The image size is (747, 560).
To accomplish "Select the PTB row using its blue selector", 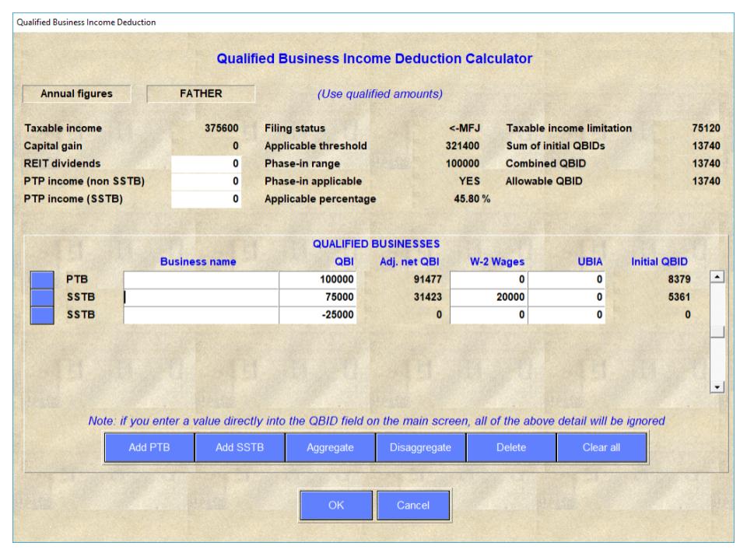I will coord(42,280).
